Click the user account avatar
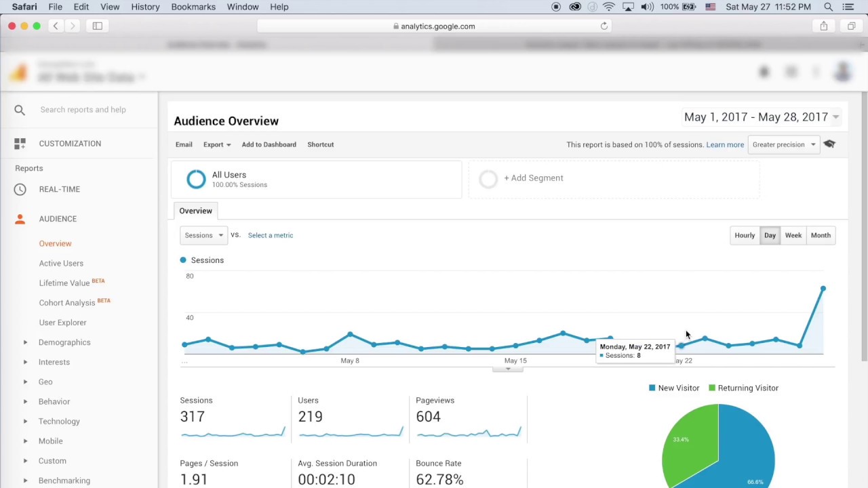This screenshot has width=868, height=488. pos(843,72)
